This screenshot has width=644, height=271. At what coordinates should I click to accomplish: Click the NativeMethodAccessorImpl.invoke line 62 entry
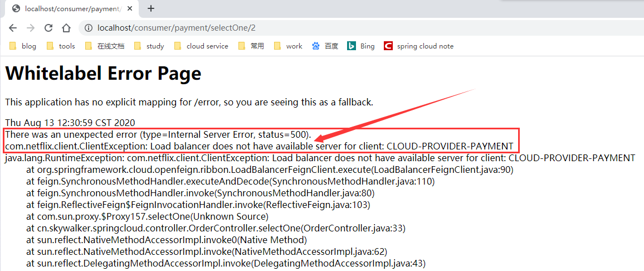pos(207,251)
